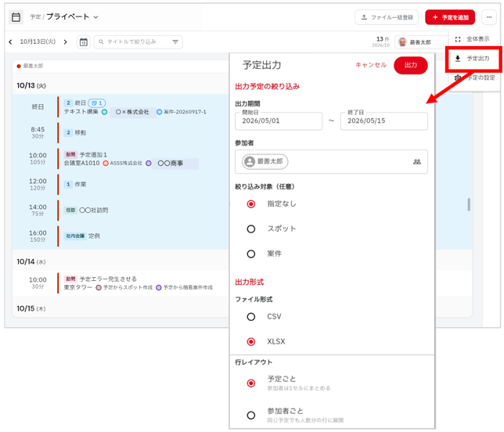Open the three-dot more menu
504x432 pixels.
tap(489, 17)
